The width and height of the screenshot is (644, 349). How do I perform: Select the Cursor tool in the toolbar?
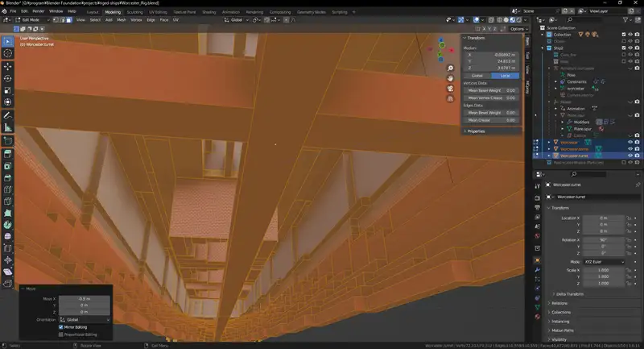click(7, 53)
